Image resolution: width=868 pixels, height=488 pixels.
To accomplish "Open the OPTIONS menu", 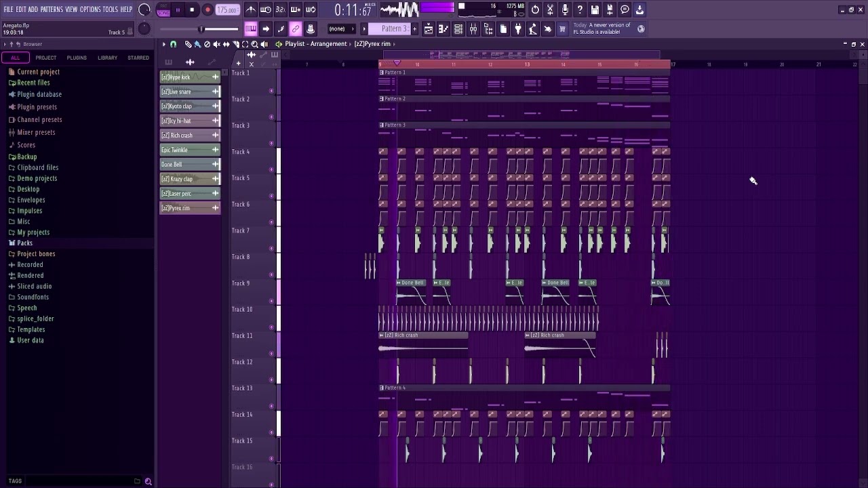I will [x=90, y=9].
